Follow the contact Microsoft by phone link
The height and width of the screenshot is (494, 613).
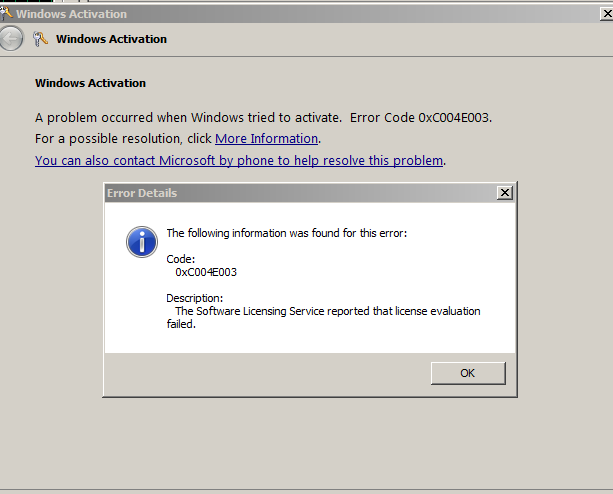pyautogui.click(x=239, y=160)
